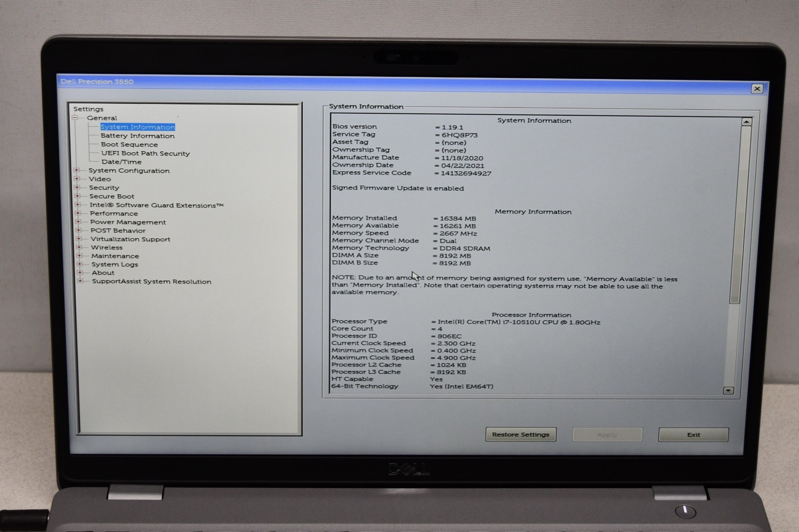The image size is (799, 532).
Task: Click the Exit button
Action: pyautogui.click(x=694, y=435)
